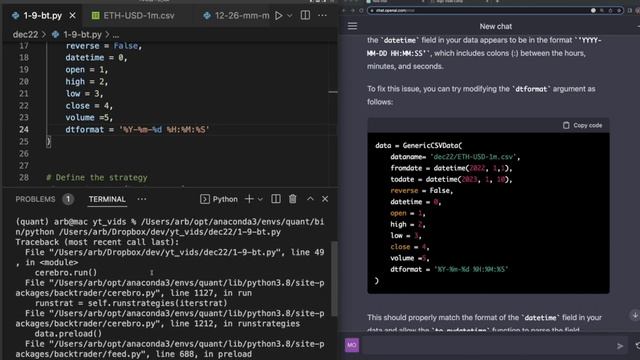640x360 pixels.
Task: Create a new terminal with plus icon
Action: pyautogui.click(x=249, y=199)
